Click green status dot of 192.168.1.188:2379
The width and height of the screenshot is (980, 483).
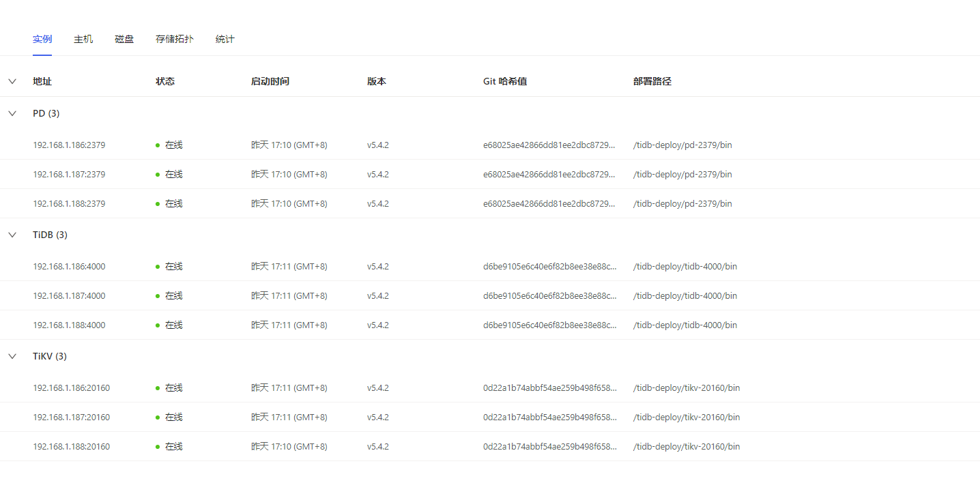point(158,204)
